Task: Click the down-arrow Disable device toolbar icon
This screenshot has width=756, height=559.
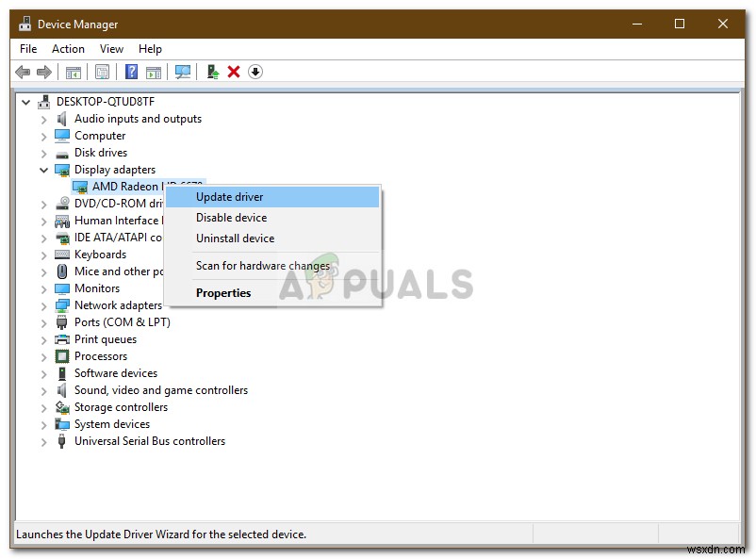Action: point(255,72)
